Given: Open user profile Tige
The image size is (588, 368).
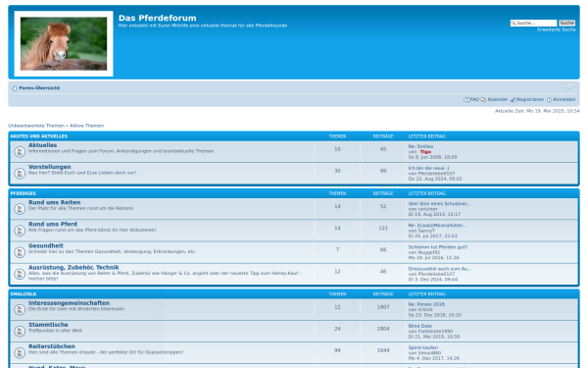Looking at the screenshot, I should [x=425, y=152].
